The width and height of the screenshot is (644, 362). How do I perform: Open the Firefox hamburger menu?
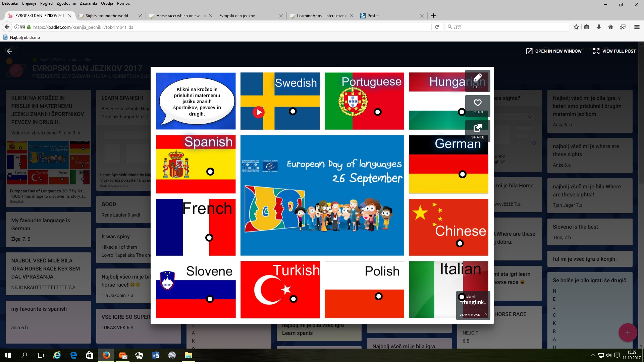point(637,27)
